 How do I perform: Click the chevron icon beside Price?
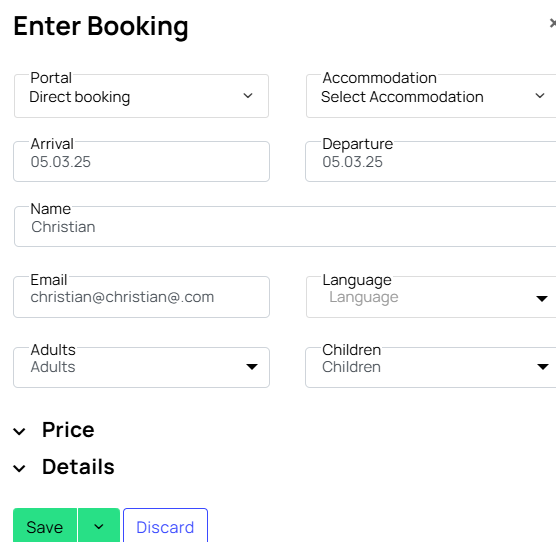[x=19, y=431]
